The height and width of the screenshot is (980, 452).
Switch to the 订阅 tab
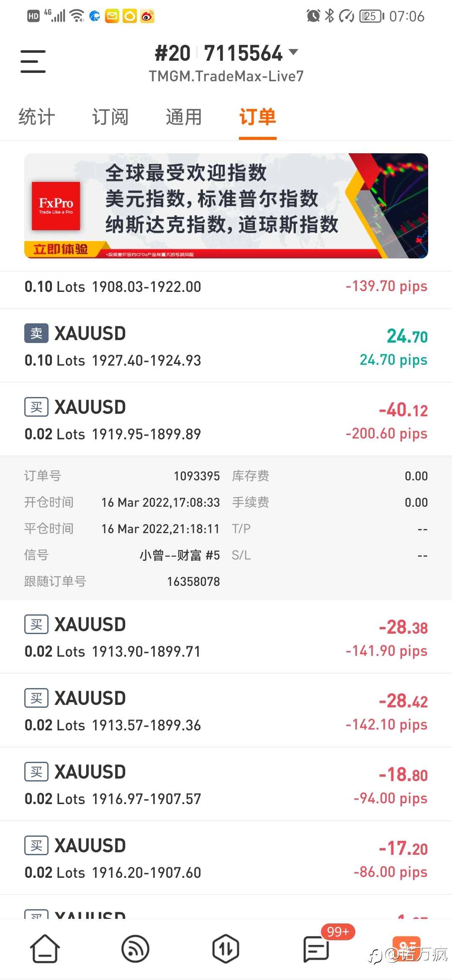[110, 117]
